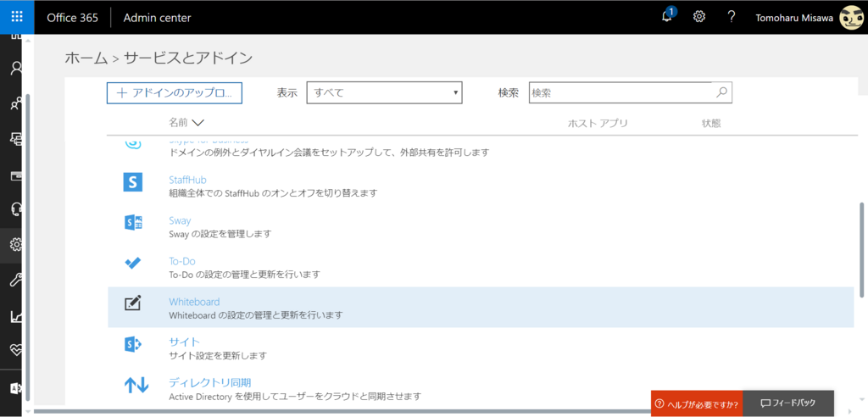Viewport: 868px width, 417px height.
Task: Open Reports chart icon in sidebar
Action: click(x=17, y=316)
